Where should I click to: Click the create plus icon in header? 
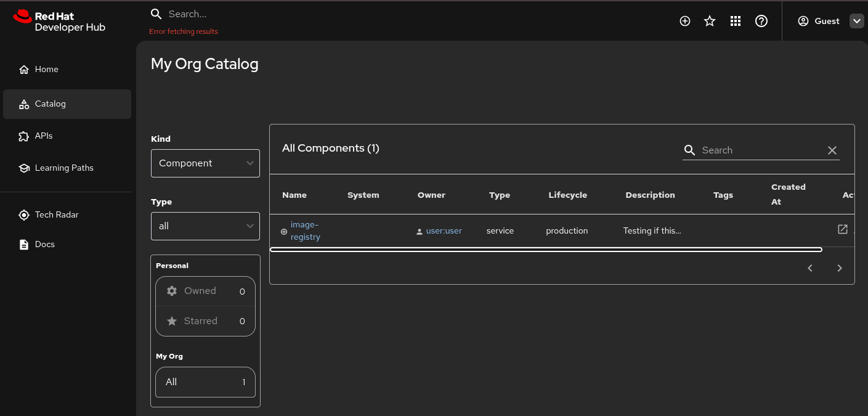[x=684, y=21]
